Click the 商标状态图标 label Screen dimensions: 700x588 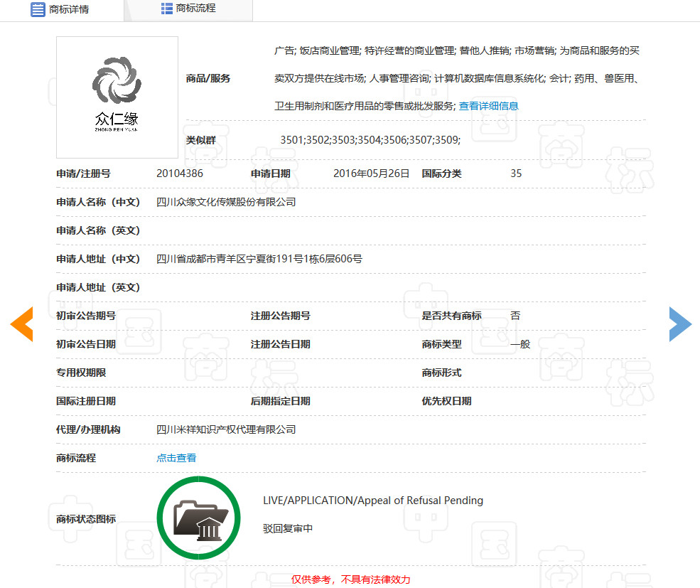pos(86,519)
